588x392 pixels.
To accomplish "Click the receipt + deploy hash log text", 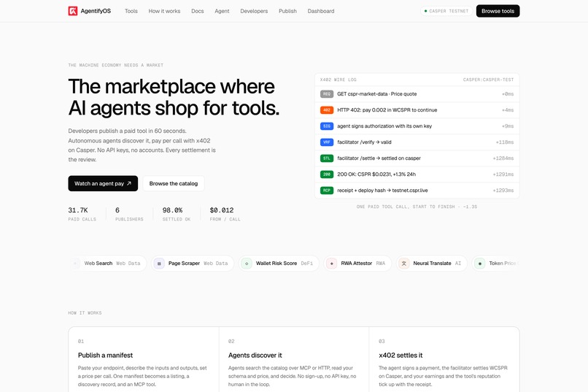I will 382,191.
